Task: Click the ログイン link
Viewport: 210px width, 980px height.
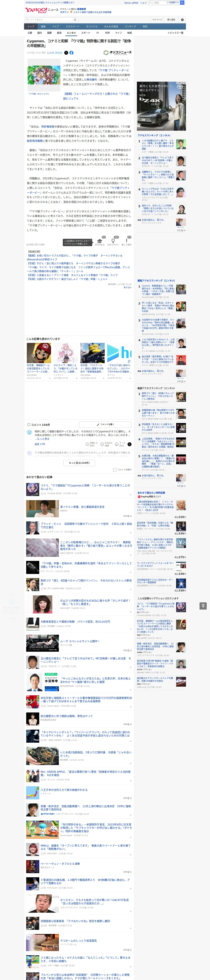Action: pyautogui.click(x=64, y=12)
